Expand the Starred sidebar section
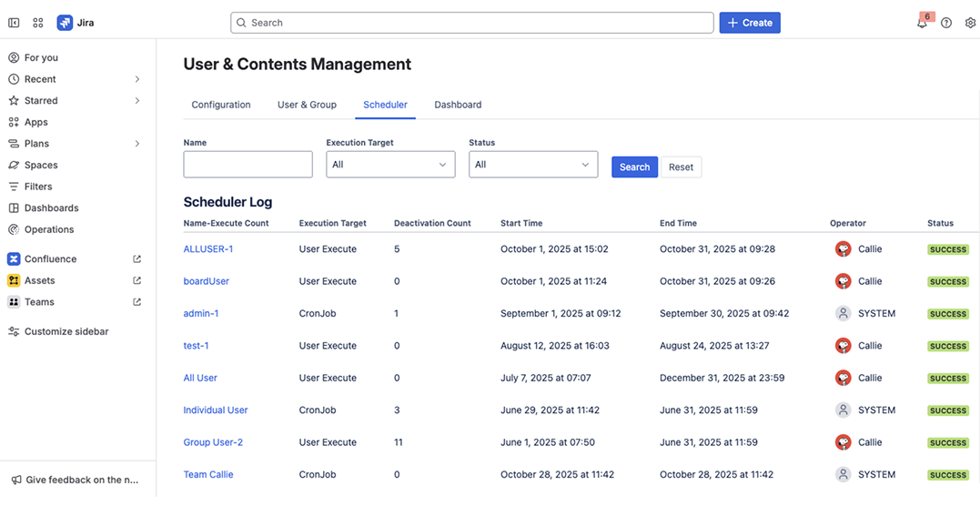This screenshot has height=506, width=980. click(x=137, y=101)
